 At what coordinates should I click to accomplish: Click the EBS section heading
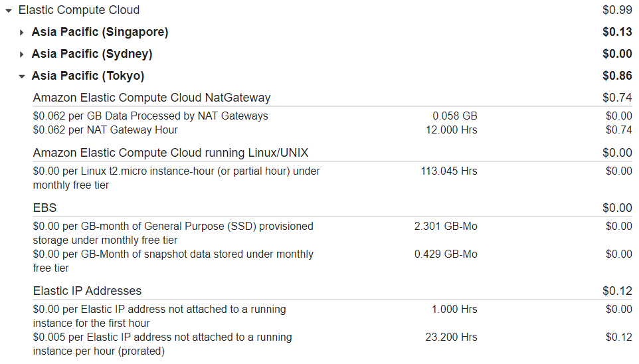(x=45, y=207)
